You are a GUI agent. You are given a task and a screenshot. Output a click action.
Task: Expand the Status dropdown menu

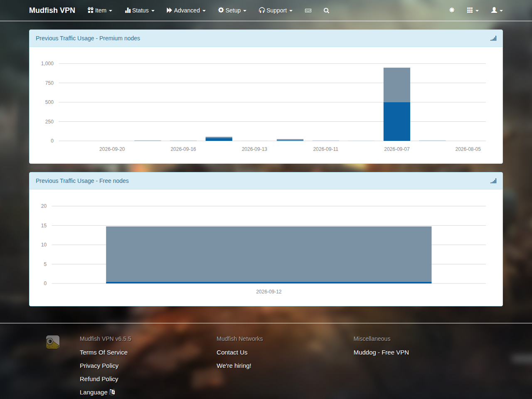point(140,10)
